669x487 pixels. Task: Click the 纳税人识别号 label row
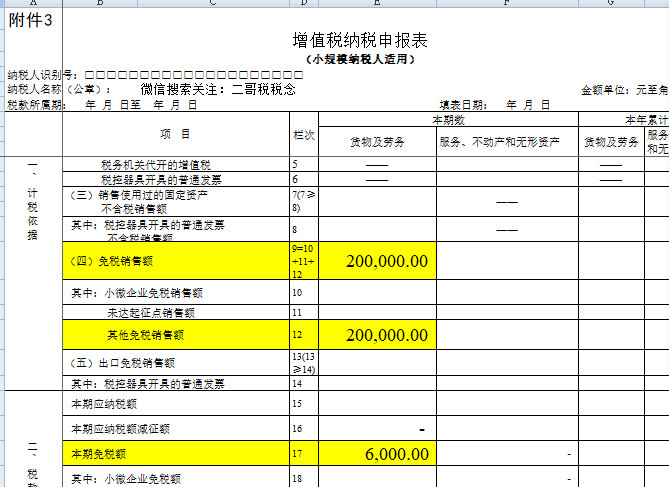pos(155,75)
